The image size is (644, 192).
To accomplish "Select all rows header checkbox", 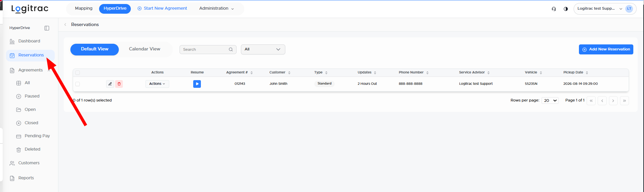I will (x=78, y=72).
